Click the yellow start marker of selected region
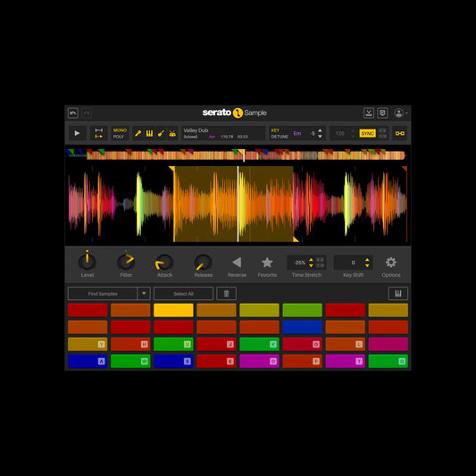 point(171,169)
